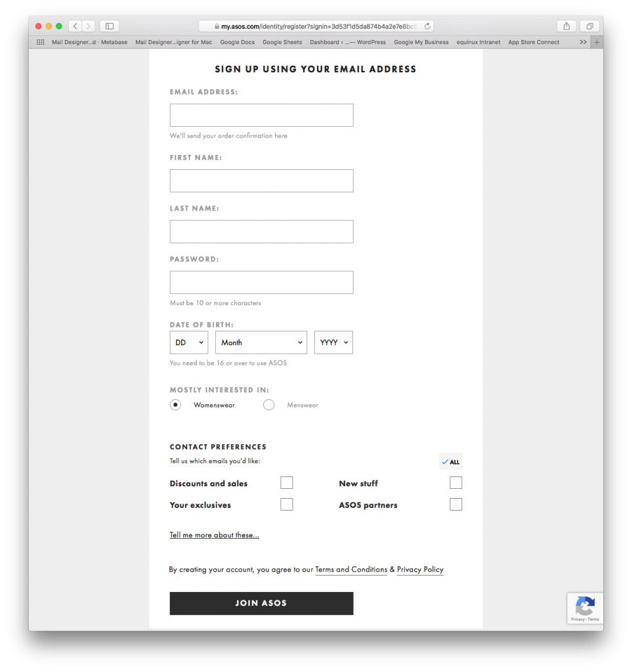This screenshot has height=672, width=632.
Task: Open Terms and Conditions link
Action: pyautogui.click(x=351, y=569)
